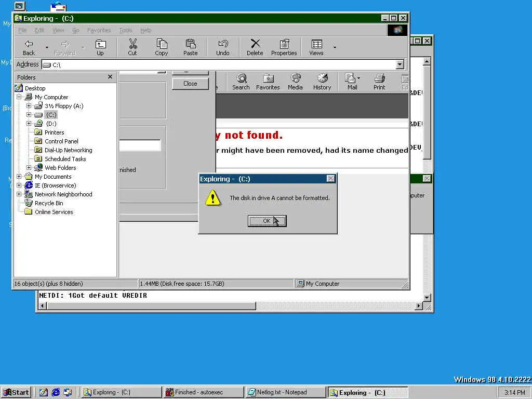
Task: Click the Close button in the format window
Action: 190,84
